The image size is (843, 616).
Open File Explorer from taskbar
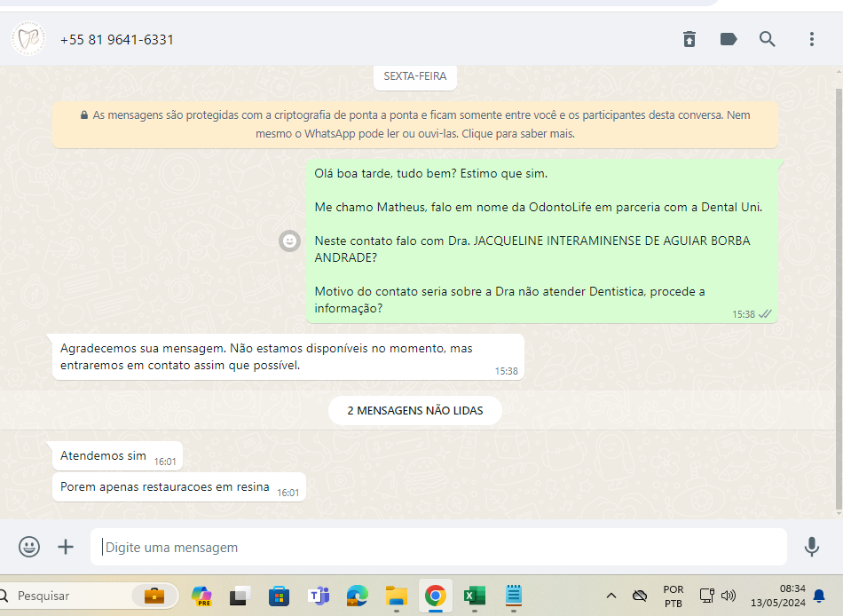click(x=397, y=596)
